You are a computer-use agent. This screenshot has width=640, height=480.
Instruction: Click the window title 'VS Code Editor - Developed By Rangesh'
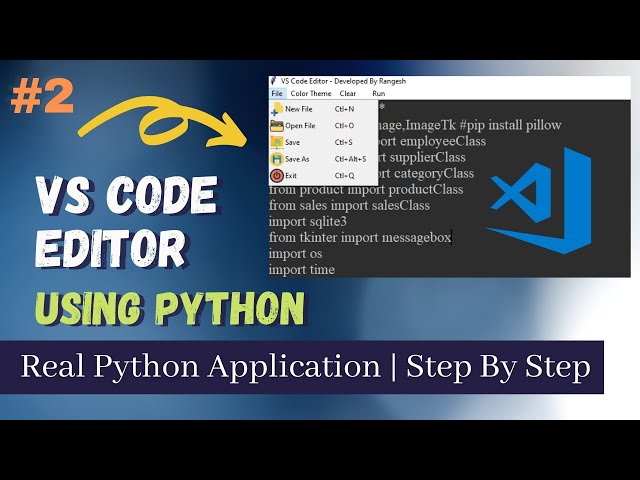click(343, 81)
